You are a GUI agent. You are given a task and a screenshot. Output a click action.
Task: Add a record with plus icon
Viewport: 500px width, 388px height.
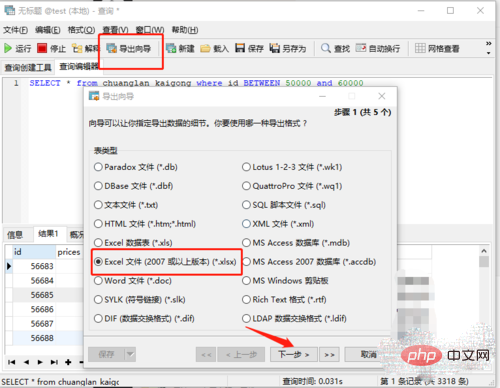pyautogui.click(x=68, y=362)
